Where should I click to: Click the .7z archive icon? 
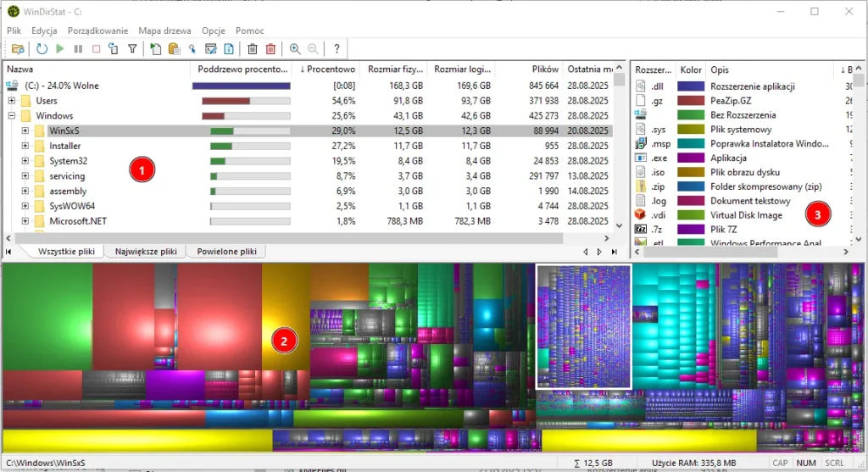tap(641, 229)
